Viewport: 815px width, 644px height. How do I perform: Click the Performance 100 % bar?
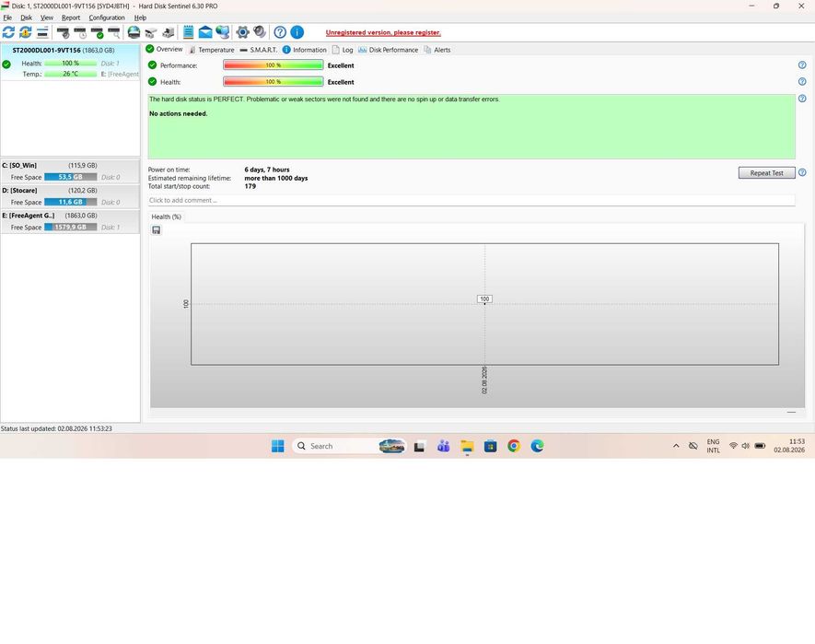coord(274,65)
